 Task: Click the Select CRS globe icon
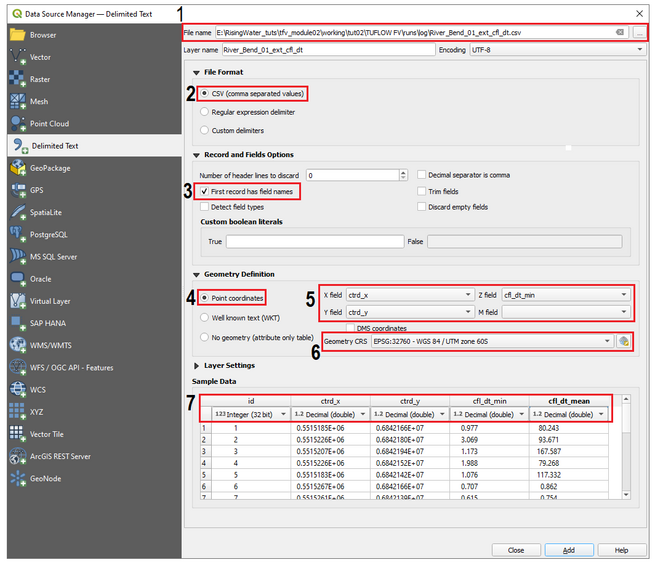pyautogui.click(x=623, y=341)
